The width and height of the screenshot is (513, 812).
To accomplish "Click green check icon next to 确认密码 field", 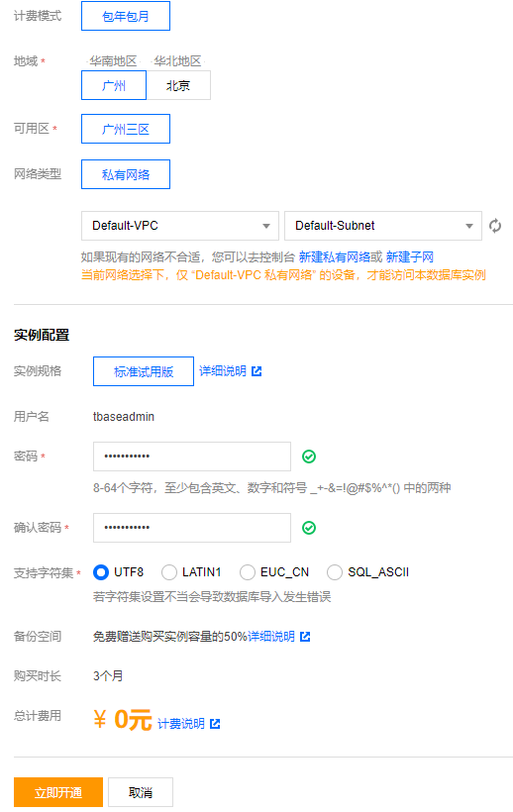I will [x=309, y=528].
